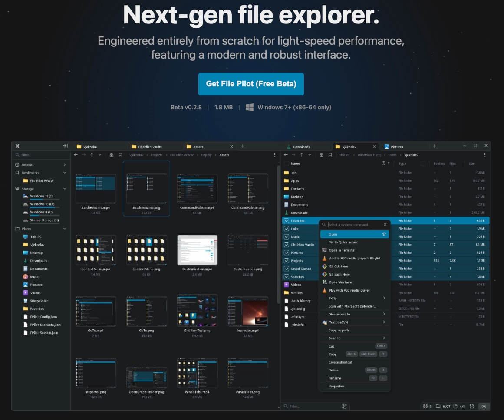Click Get File Pilot (Free Beta) button
The width and height of the screenshot is (504, 420).
(x=251, y=84)
